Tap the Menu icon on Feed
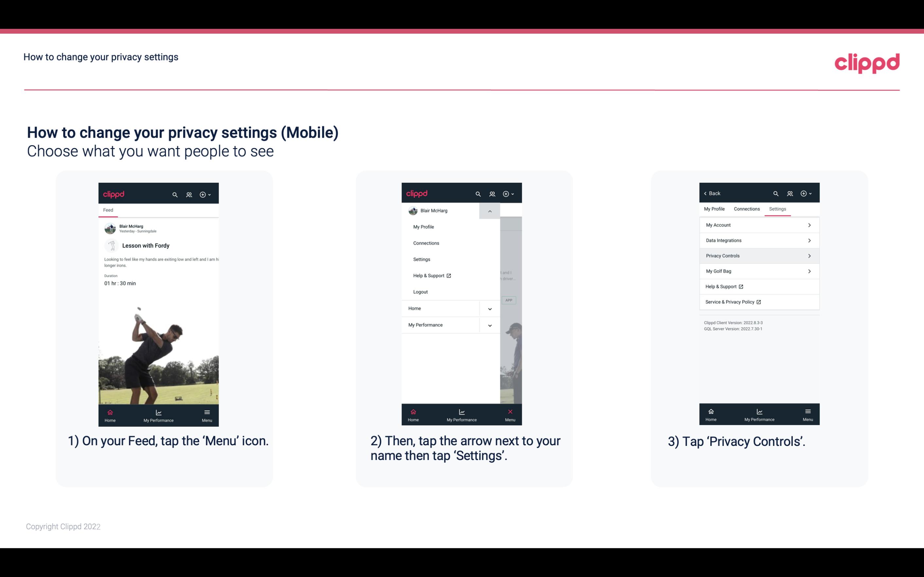Screen dimensions: 924x577 [x=207, y=416]
